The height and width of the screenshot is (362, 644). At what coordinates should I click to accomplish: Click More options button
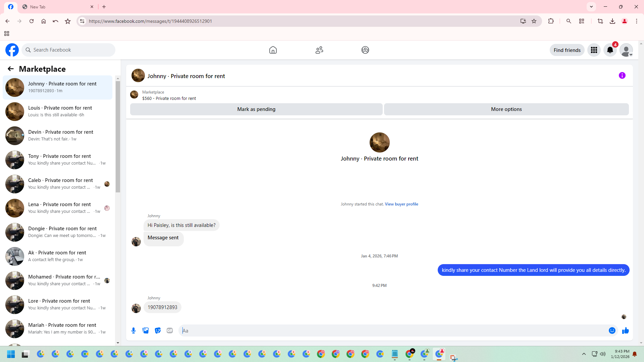click(506, 109)
